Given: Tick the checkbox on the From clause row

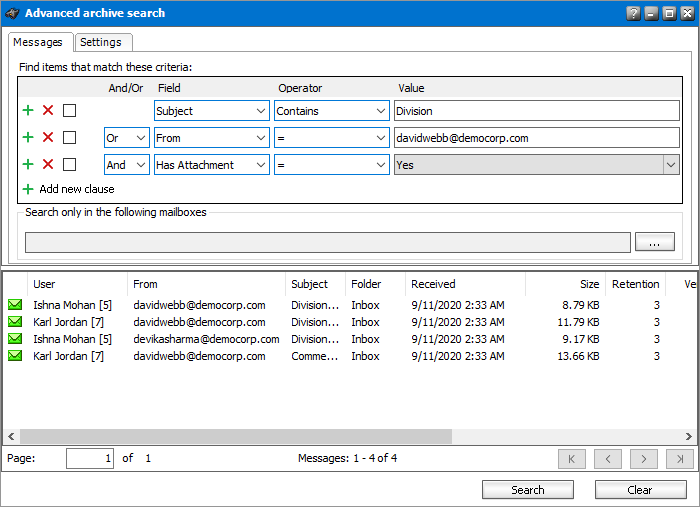Looking at the screenshot, I should [69, 138].
